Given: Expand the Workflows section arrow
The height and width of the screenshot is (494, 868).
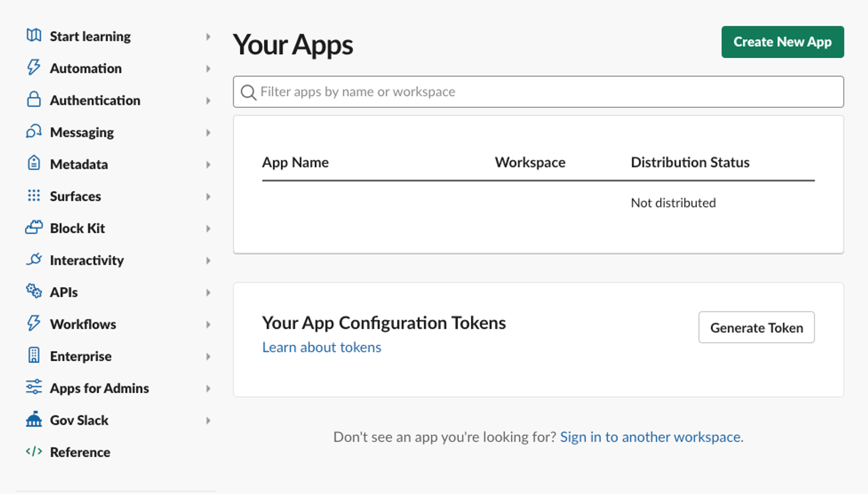Looking at the screenshot, I should click(208, 324).
